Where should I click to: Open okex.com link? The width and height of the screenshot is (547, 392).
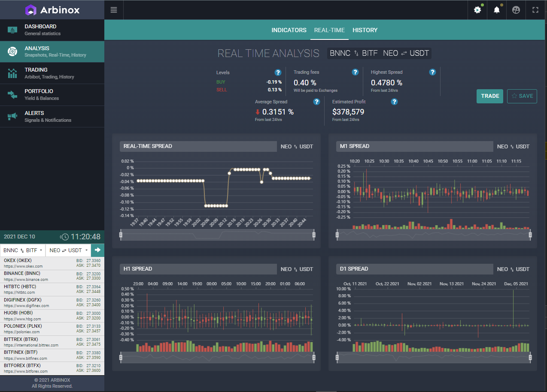point(23,266)
